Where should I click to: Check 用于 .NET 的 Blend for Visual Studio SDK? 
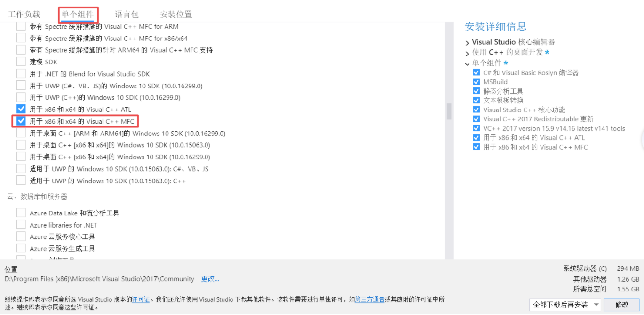pyautogui.click(x=21, y=74)
